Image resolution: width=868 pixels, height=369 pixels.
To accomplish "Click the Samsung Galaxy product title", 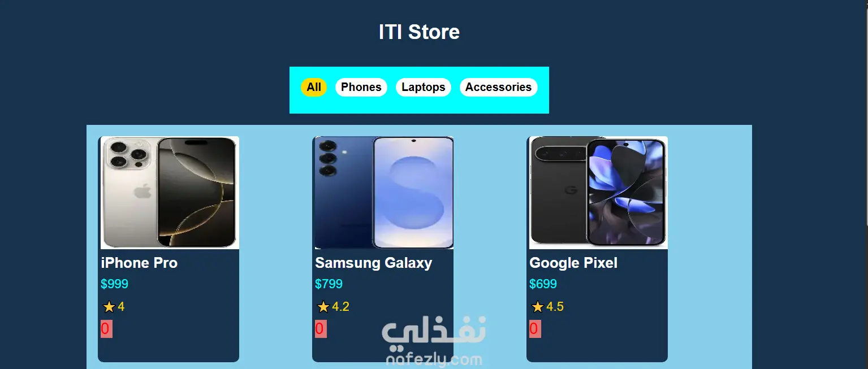I will (x=374, y=263).
